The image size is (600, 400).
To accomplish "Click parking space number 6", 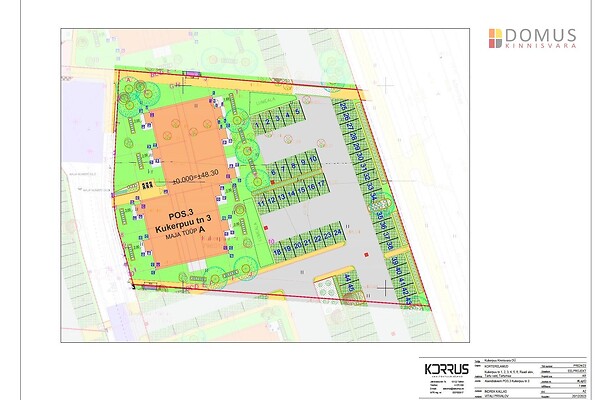I will coord(273,172).
